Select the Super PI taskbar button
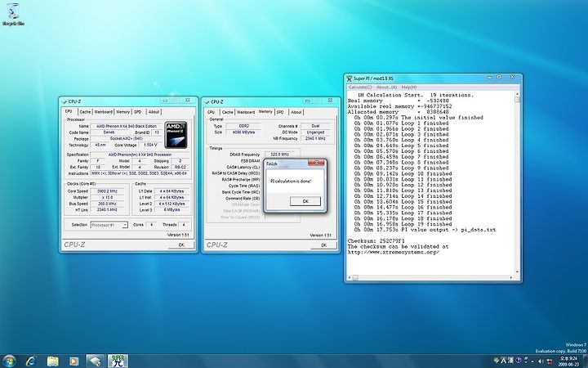Viewport: 588px width, 368px height. click(118, 361)
